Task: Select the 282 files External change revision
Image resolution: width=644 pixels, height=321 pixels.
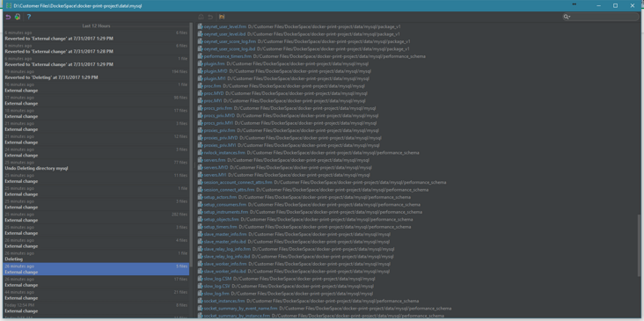Action: pos(96,217)
